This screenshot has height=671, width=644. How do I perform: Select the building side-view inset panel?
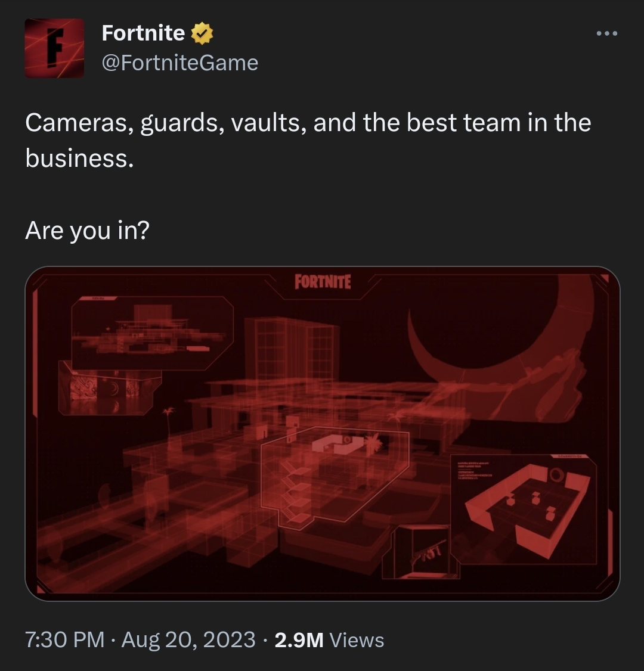click(152, 333)
